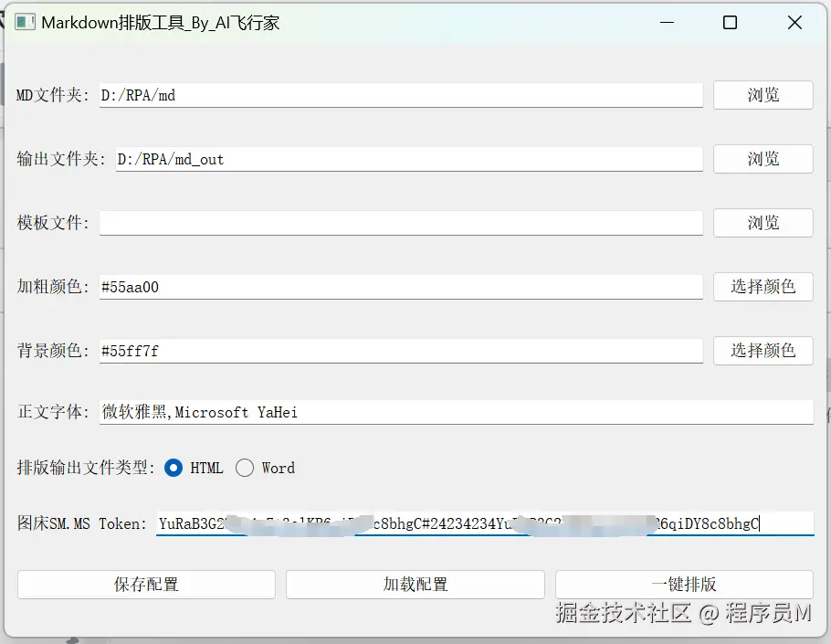Image resolution: width=831 pixels, height=644 pixels.
Task: Browse for a 模板文件 template file
Action: click(x=763, y=223)
